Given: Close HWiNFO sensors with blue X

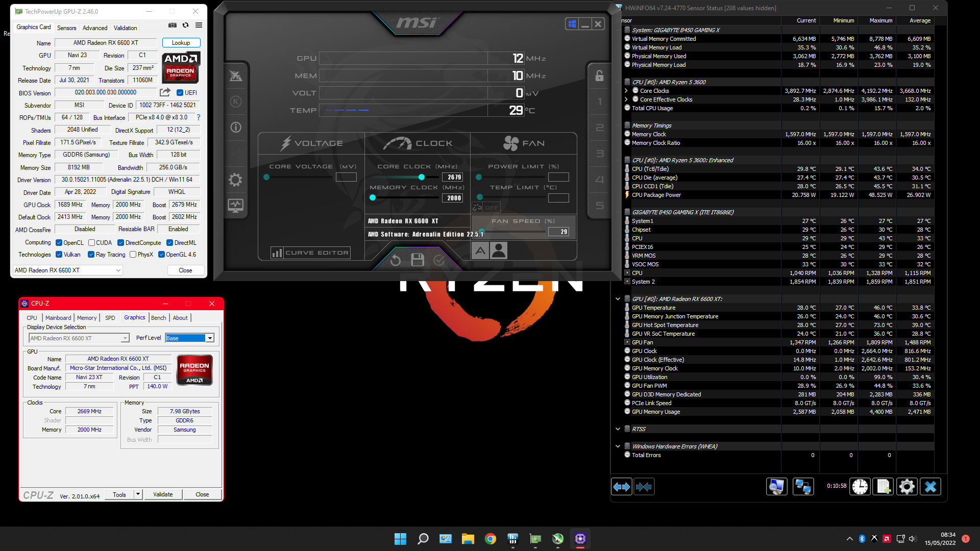Looking at the screenshot, I should 930,487.
